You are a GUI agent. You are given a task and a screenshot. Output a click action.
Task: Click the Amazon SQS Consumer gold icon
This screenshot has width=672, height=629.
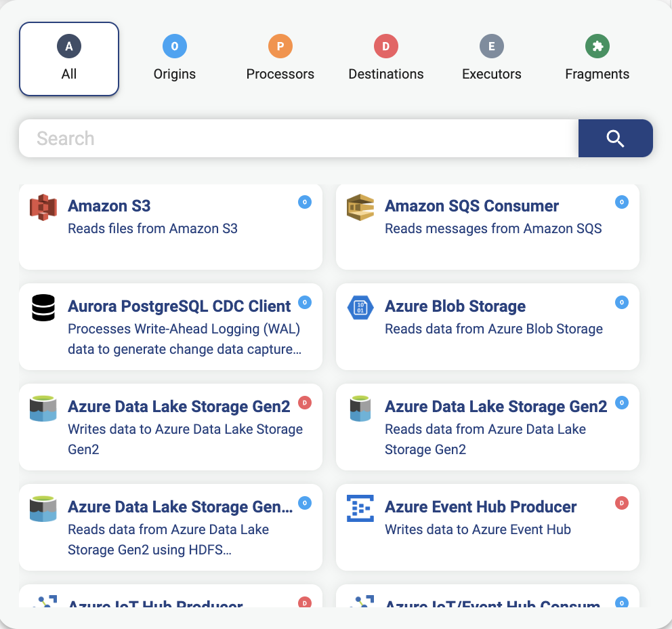coord(360,207)
